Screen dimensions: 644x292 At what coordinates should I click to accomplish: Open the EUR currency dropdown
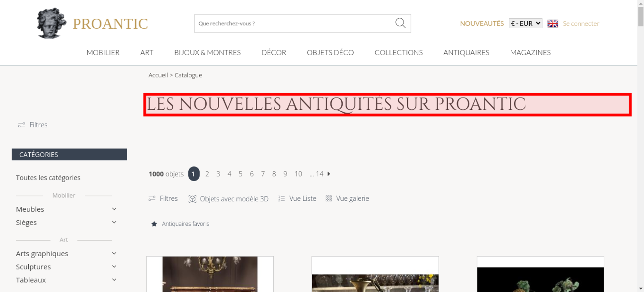(526, 23)
